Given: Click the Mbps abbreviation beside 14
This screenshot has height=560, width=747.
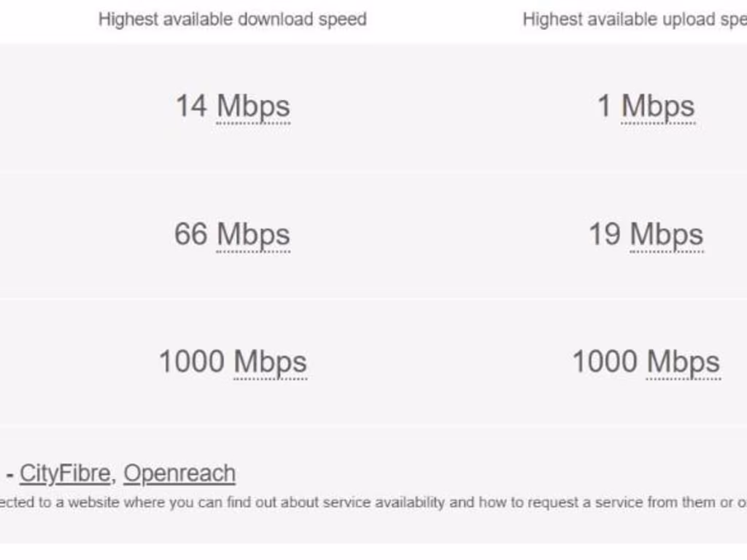Looking at the screenshot, I should (253, 106).
